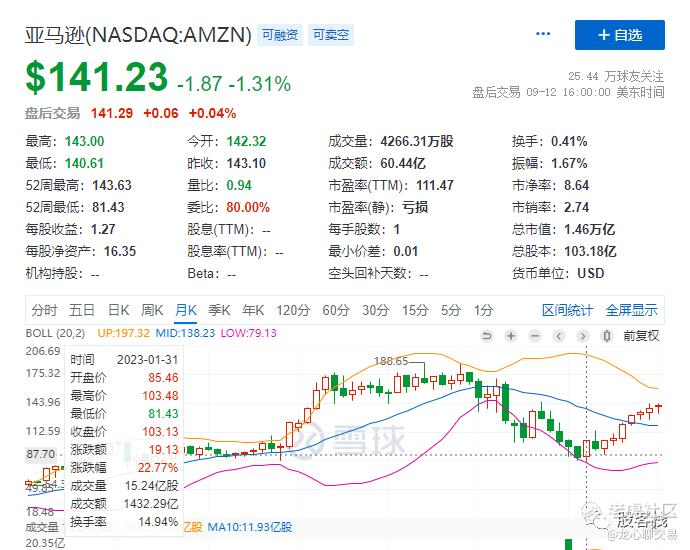Switch to the 周K chart tab
This screenshot has width=690, height=550.
tap(152, 310)
